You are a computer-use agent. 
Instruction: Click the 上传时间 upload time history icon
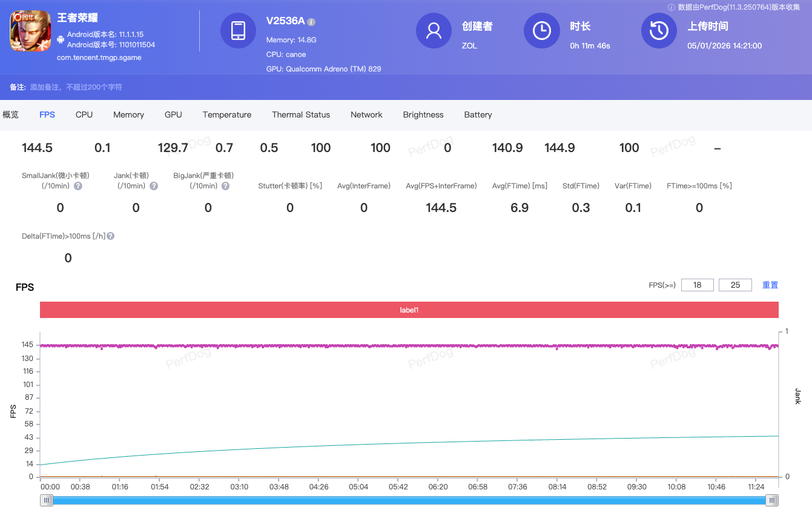point(659,31)
